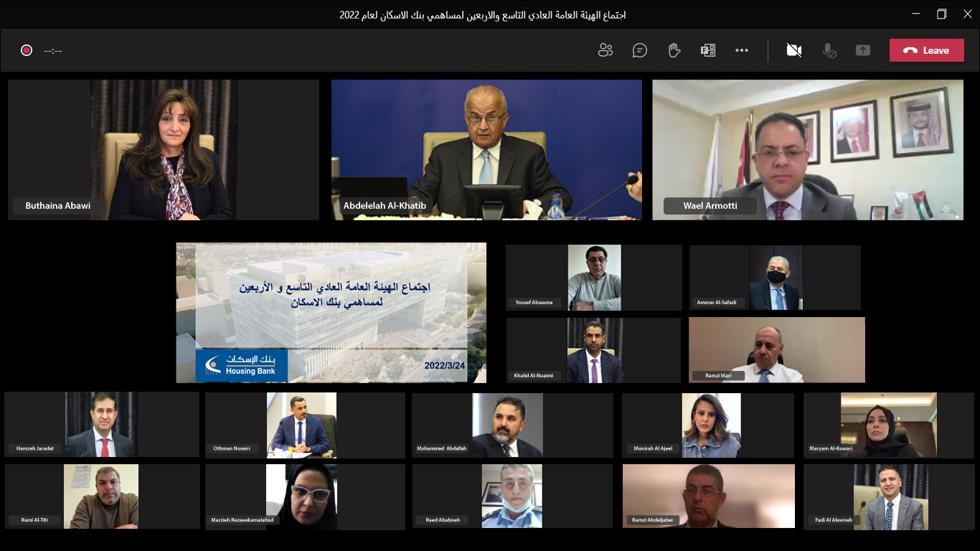
Task: Click the shared Housing Bank presentation slide
Action: [331, 313]
